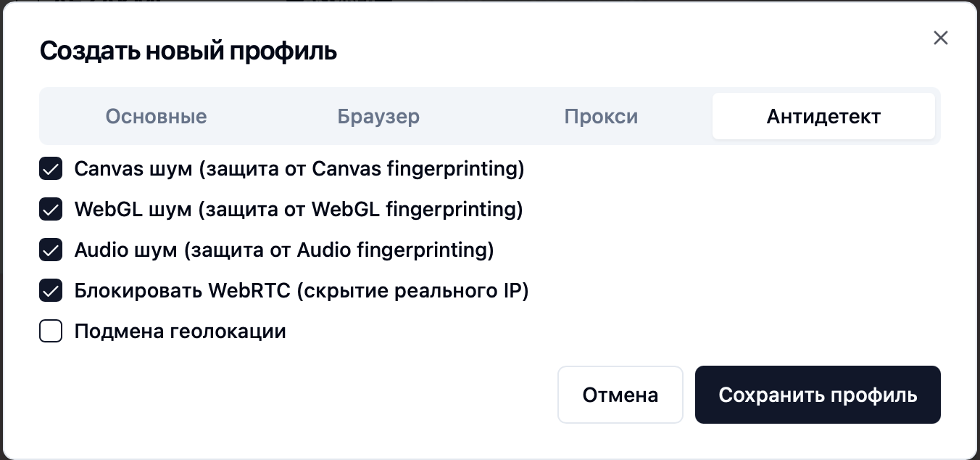
Task: Open the Браузер tab
Action: (378, 115)
